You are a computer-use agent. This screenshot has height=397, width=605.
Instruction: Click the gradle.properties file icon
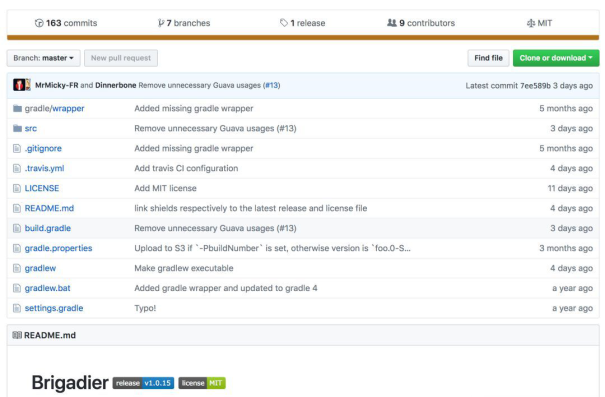tap(17, 248)
